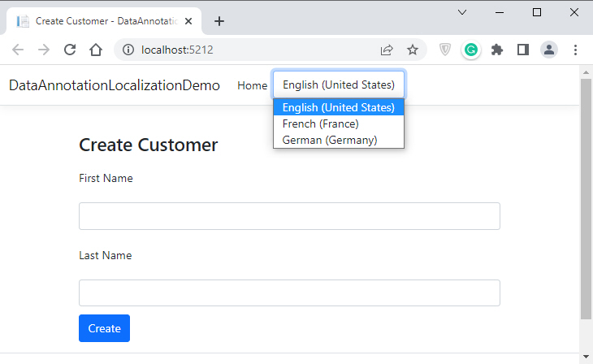This screenshot has width=593, height=364.
Task: Click the vertical scrollbar thumb
Action: pos(586,199)
